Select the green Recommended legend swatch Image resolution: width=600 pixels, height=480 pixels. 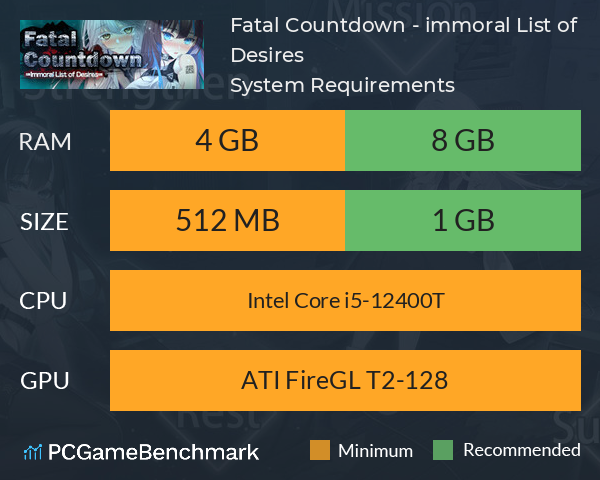click(443, 450)
